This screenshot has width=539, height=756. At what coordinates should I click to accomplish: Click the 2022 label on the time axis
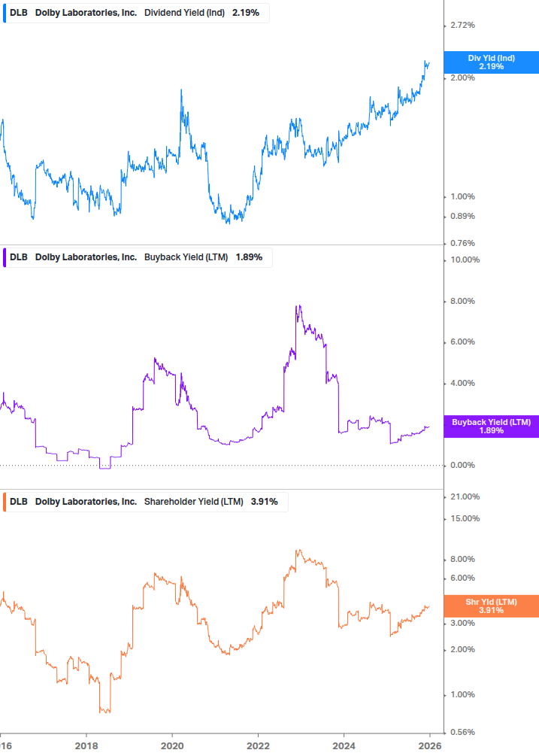pyautogui.click(x=258, y=746)
